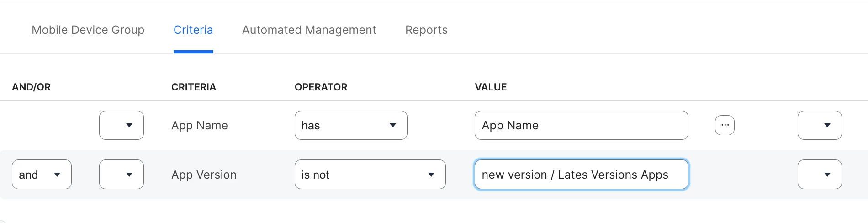Click the App Name criteria label

[x=200, y=125]
